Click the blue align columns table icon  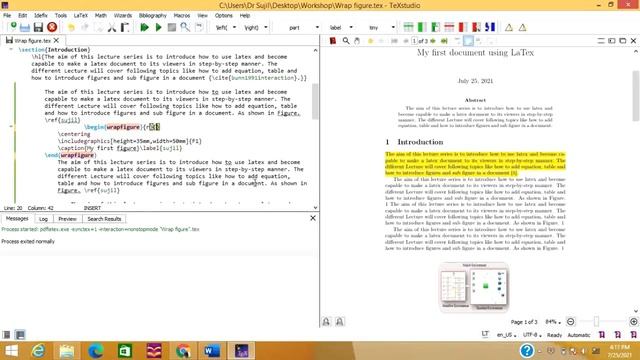[490, 27]
